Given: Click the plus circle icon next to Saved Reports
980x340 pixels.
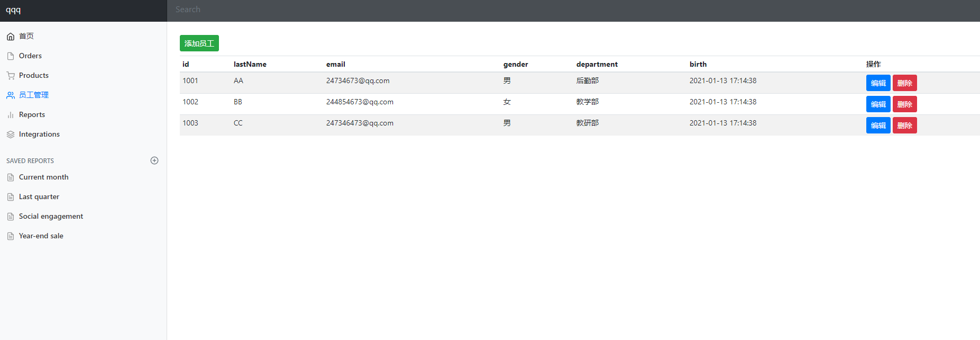Looking at the screenshot, I should click(x=154, y=160).
